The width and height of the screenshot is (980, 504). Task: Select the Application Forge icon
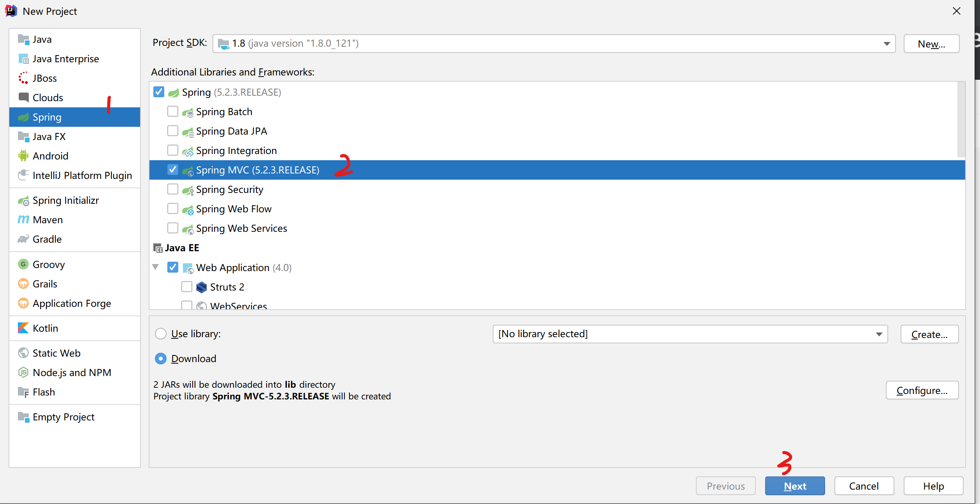(23, 303)
